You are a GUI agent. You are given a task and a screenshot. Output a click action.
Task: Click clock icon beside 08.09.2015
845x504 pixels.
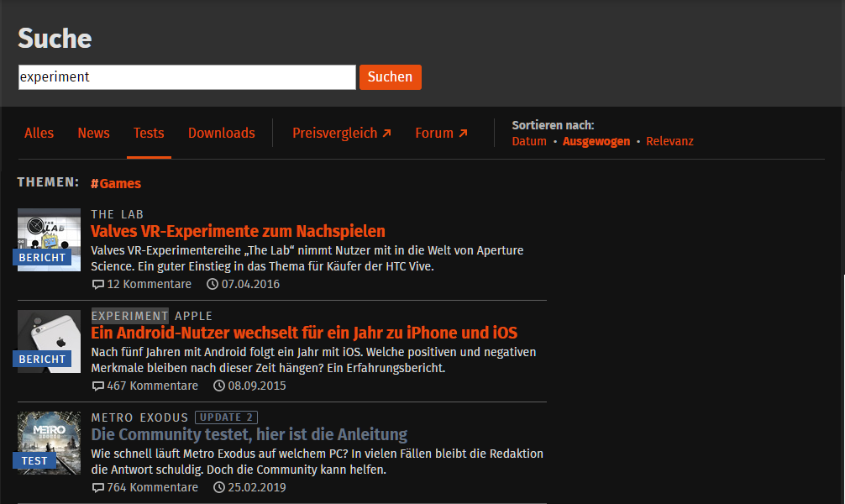(218, 386)
